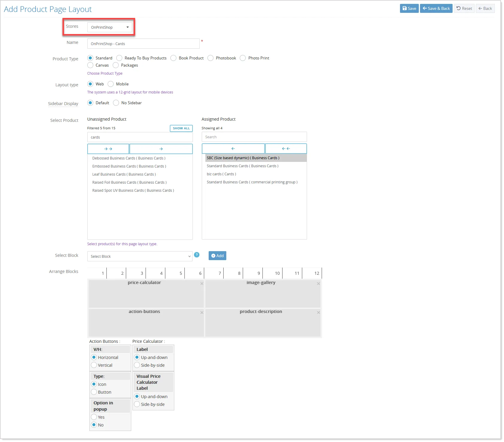The height and width of the screenshot is (442, 504).
Task: Click the Save button
Action: (409, 8)
